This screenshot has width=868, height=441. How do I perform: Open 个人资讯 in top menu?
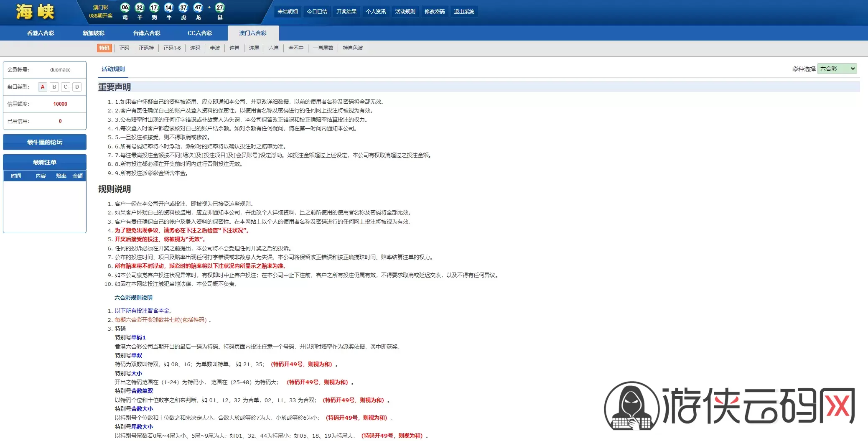point(376,12)
